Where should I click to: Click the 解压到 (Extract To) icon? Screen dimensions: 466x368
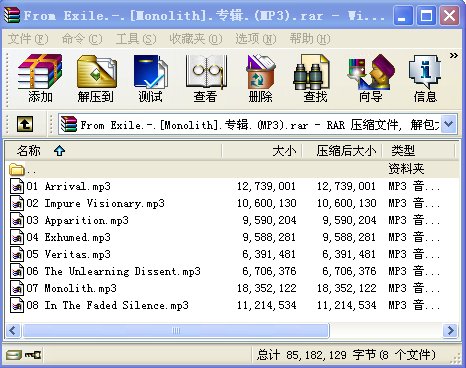[x=96, y=79]
